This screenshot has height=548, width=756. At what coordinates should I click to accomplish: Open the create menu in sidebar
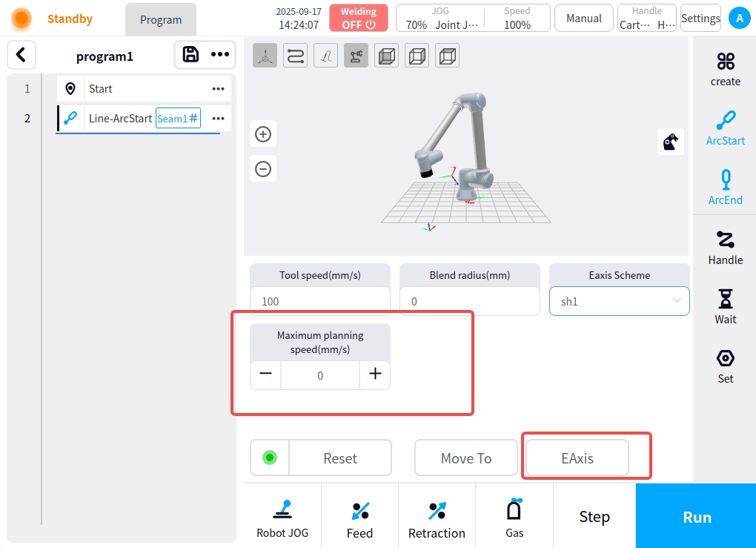tap(725, 69)
